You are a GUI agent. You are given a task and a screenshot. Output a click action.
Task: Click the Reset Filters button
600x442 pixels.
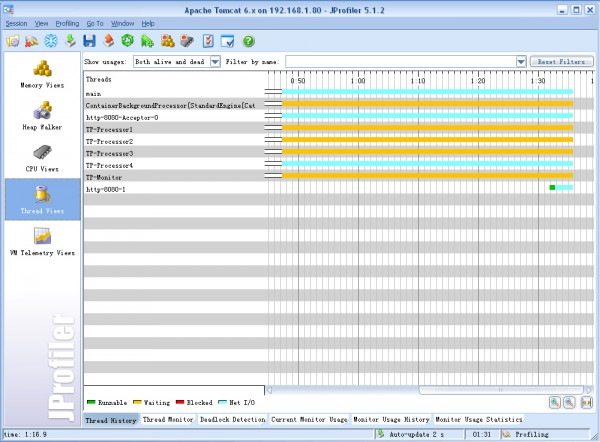click(x=561, y=62)
